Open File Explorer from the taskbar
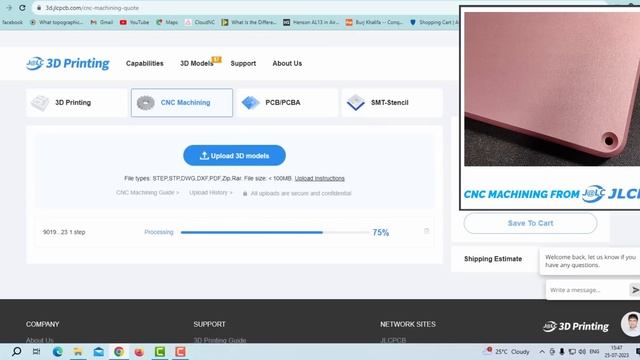This screenshot has width=640, height=360. (x=78, y=351)
